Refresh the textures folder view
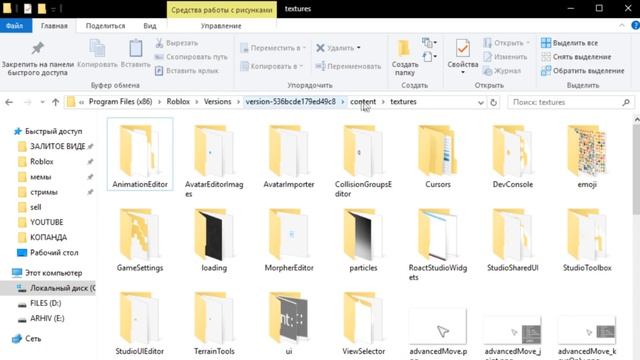 pyautogui.click(x=493, y=102)
